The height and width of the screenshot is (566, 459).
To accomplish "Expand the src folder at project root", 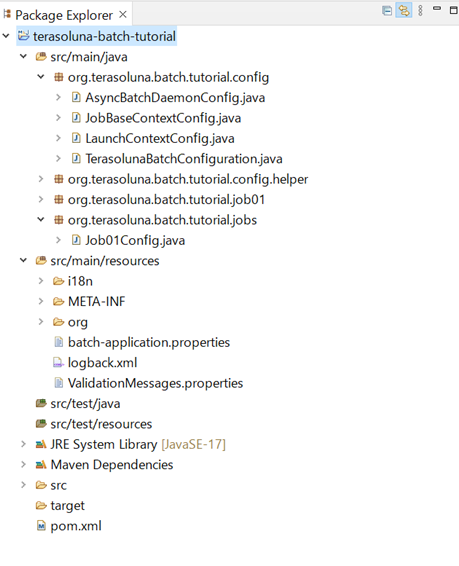I will coord(23,485).
